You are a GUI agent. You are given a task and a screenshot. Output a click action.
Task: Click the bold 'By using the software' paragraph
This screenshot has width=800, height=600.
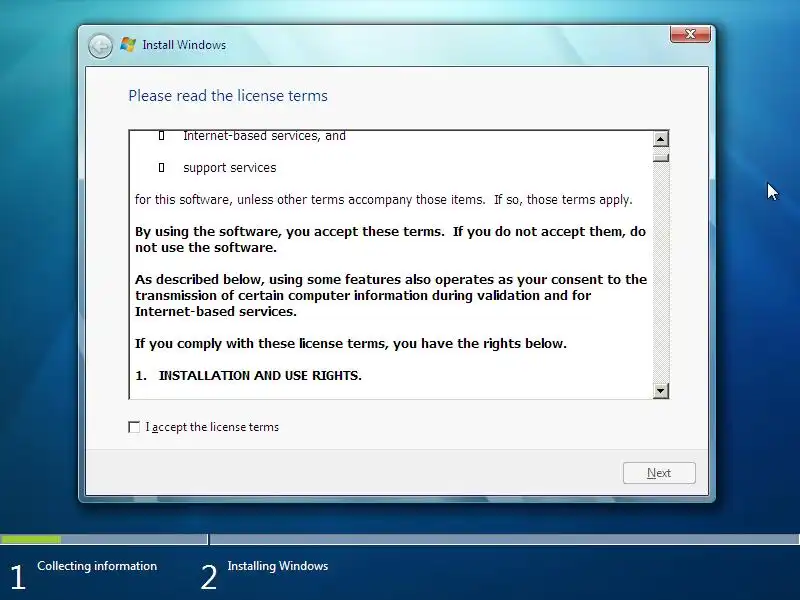390,239
